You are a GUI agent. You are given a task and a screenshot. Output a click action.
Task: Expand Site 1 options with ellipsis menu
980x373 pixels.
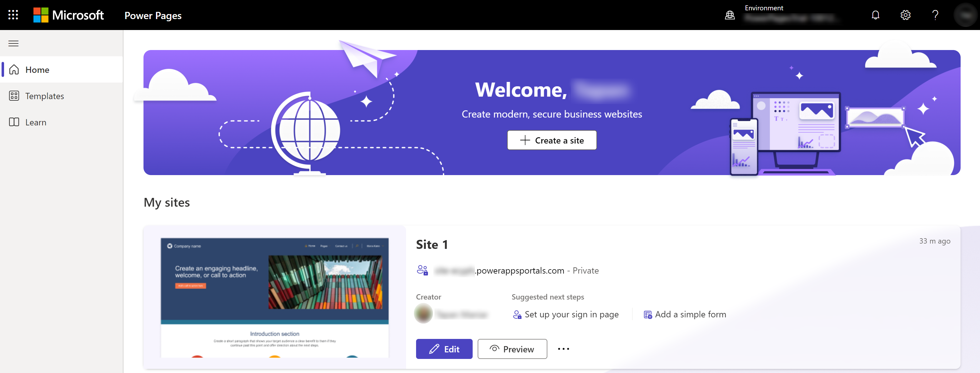tap(563, 349)
